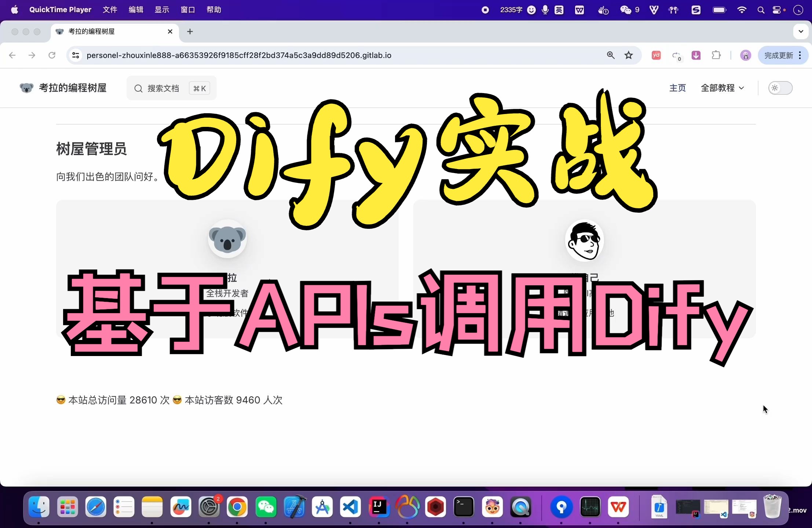Image resolution: width=812 pixels, height=528 pixels.
Task: Reload the page with refresh icon
Action: click(x=52, y=55)
